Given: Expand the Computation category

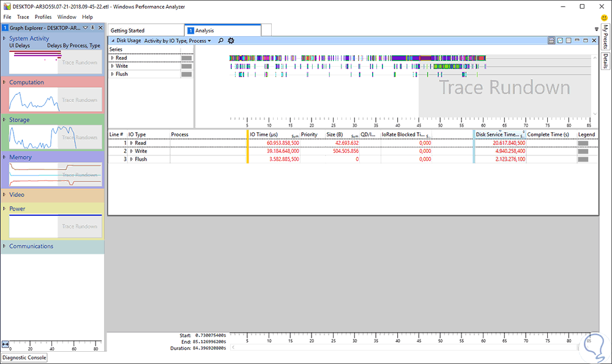Looking at the screenshot, I should pyautogui.click(x=4, y=82).
